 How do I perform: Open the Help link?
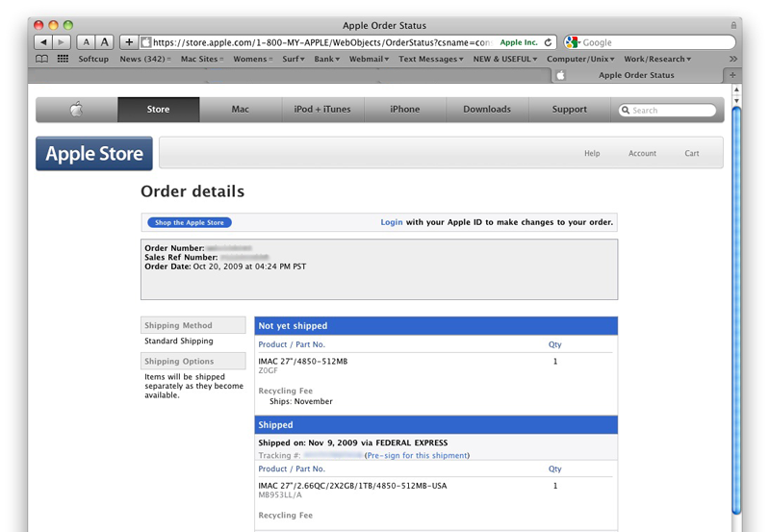point(592,153)
